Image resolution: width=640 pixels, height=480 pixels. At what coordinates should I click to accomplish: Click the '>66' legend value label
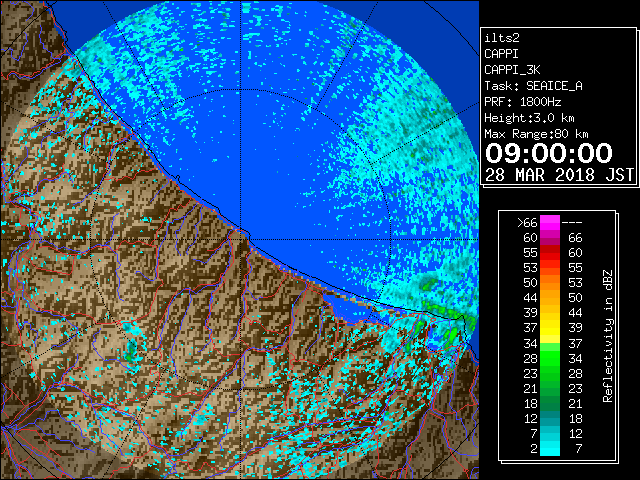(527, 223)
